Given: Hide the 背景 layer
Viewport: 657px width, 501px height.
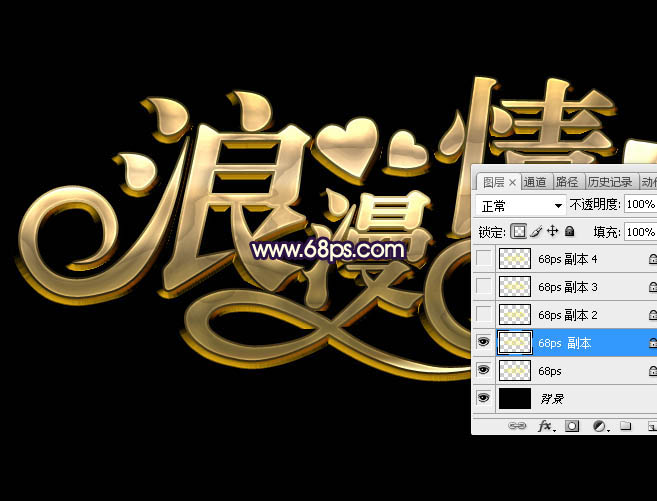Looking at the screenshot, I should [x=484, y=397].
